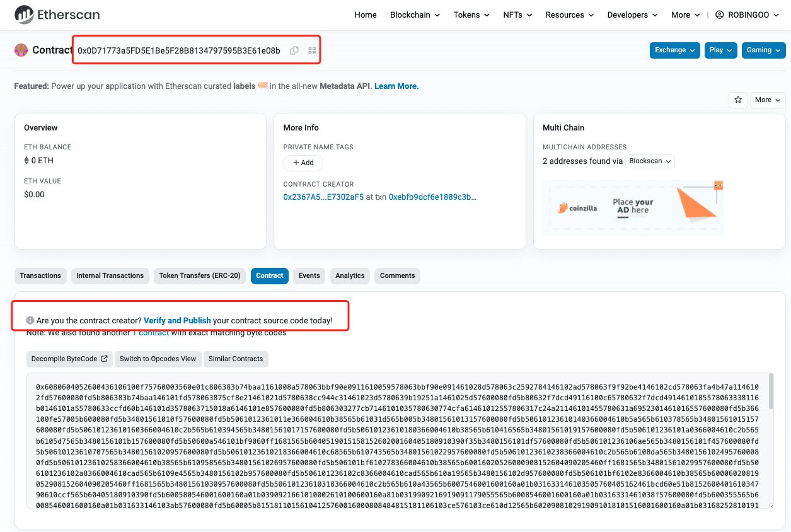
Task: Show QR code for contract address
Action: pyautogui.click(x=312, y=50)
